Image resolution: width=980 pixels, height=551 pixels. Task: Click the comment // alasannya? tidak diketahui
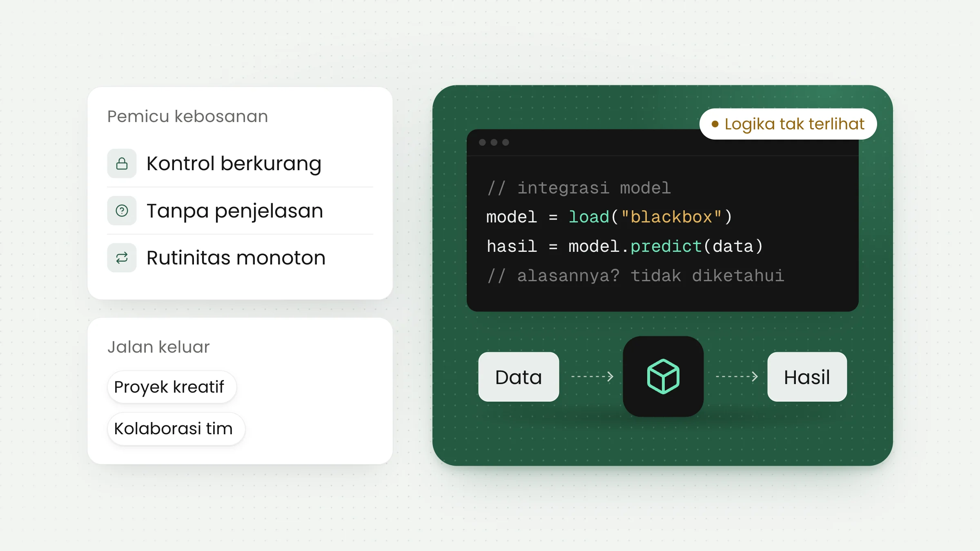tap(635, 276)
